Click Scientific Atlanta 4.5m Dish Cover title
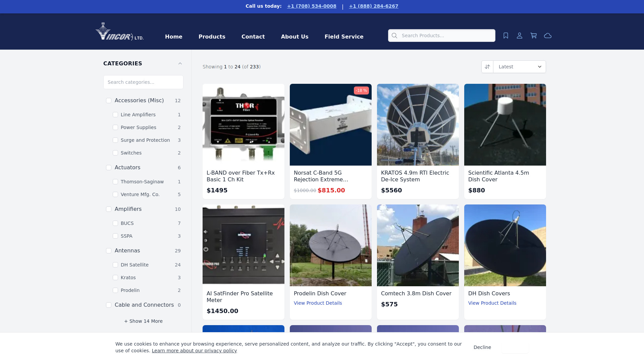Viewport: 644px width, 362px height. [498, 176]
